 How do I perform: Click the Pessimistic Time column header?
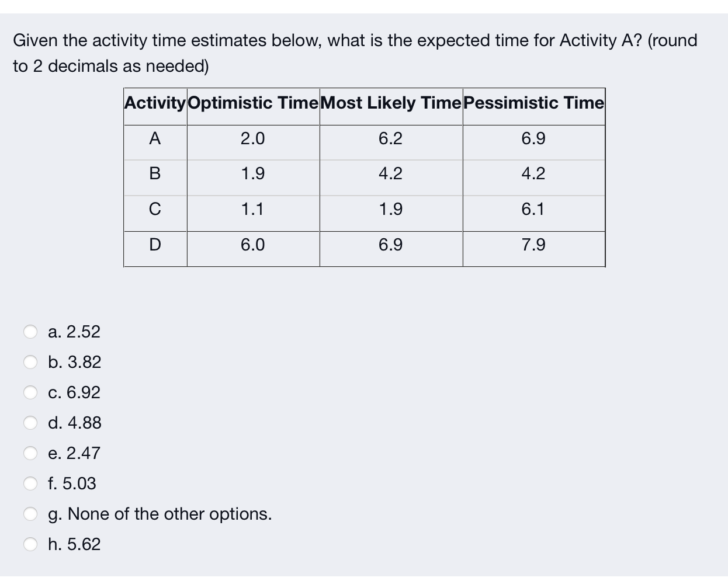[532, 103]
